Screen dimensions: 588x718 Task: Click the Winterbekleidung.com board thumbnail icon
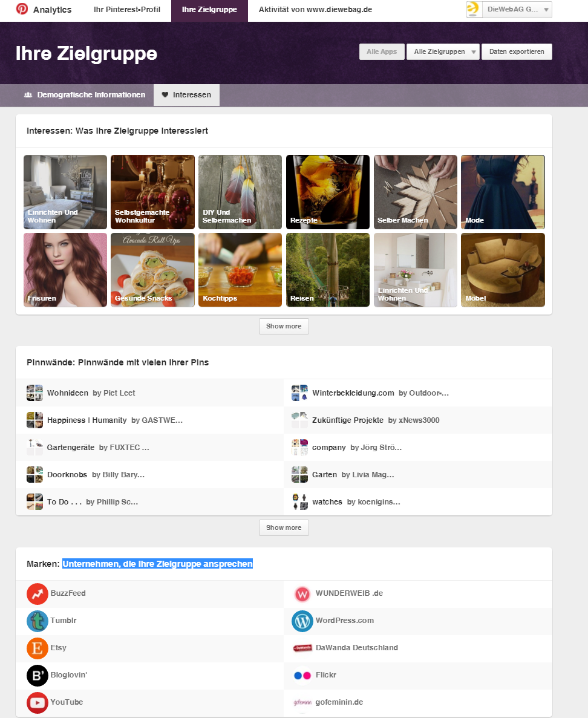point(300,393)
